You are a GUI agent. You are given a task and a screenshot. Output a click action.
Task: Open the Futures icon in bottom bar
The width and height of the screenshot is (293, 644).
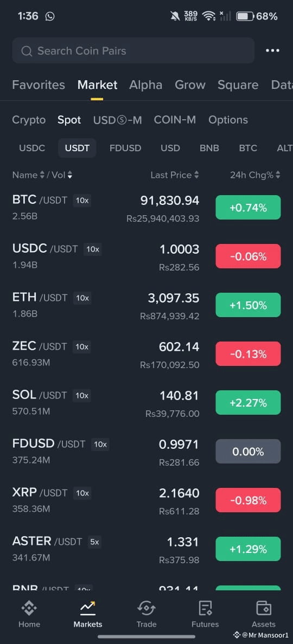pos(205,608)
